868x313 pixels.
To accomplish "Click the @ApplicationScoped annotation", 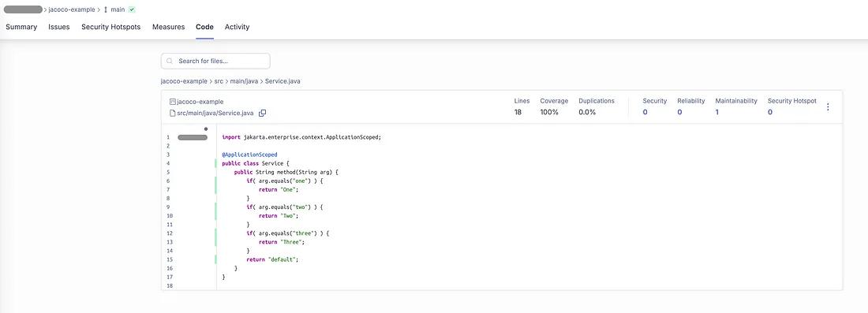I will click(x=249, y=155).
